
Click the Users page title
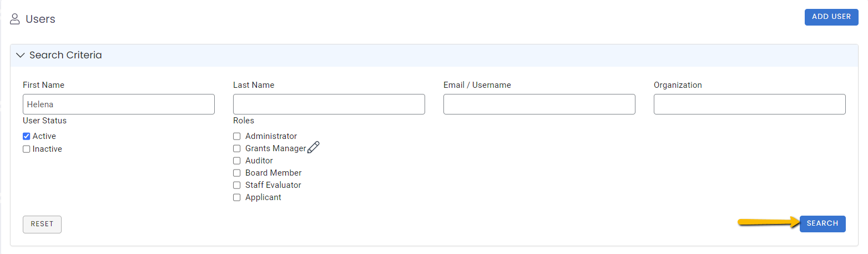(x=41, y=19)
